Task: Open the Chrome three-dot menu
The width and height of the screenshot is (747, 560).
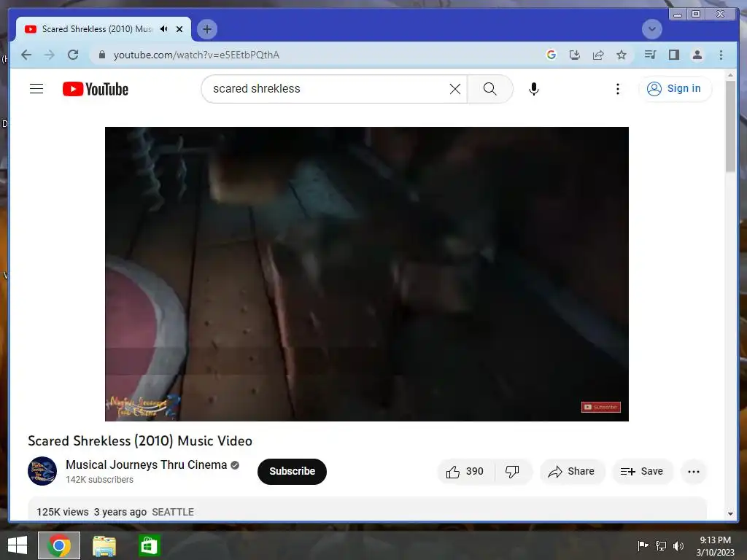Action: 721,55
